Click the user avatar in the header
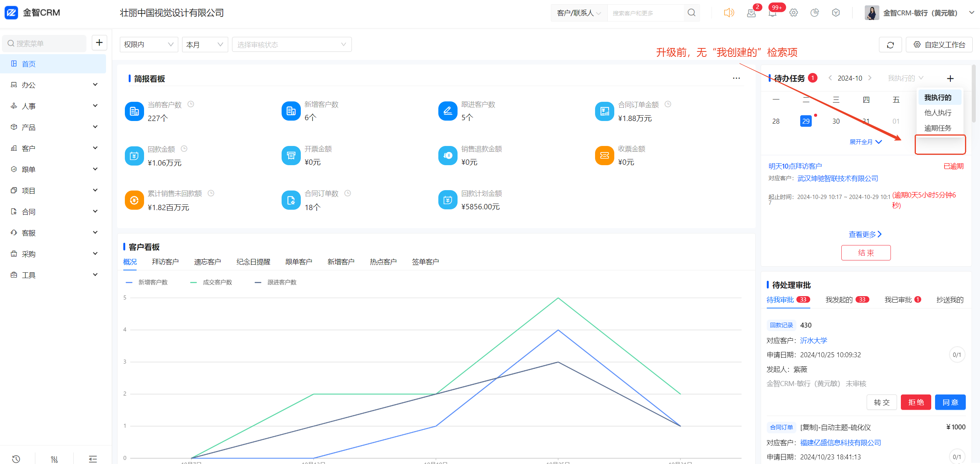The width and height of the screenshot is (980, 464). [x=872, y=13]
